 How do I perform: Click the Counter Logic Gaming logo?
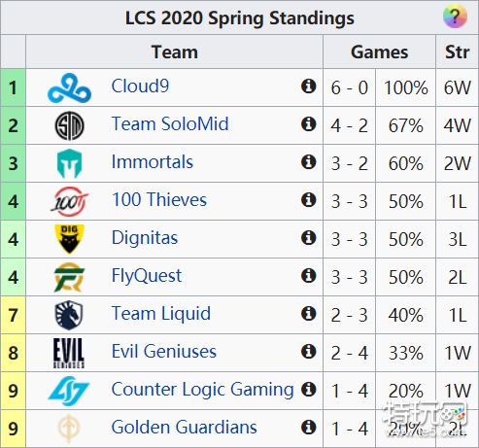(x=69, y=391)
